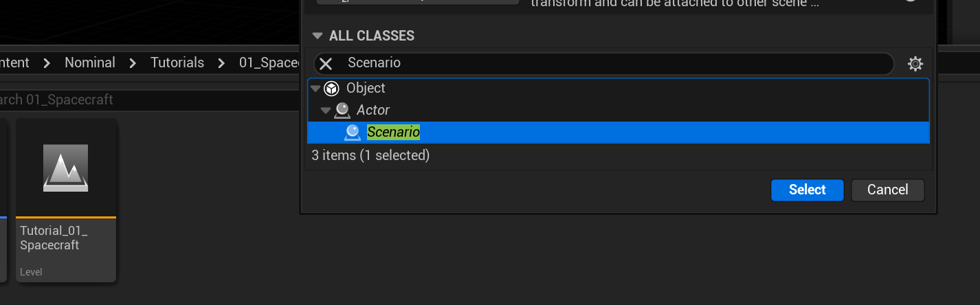The height and width of the screenshot is (305, 980).
Task: Click the Scenario class icon
Action: pos(353,133)
